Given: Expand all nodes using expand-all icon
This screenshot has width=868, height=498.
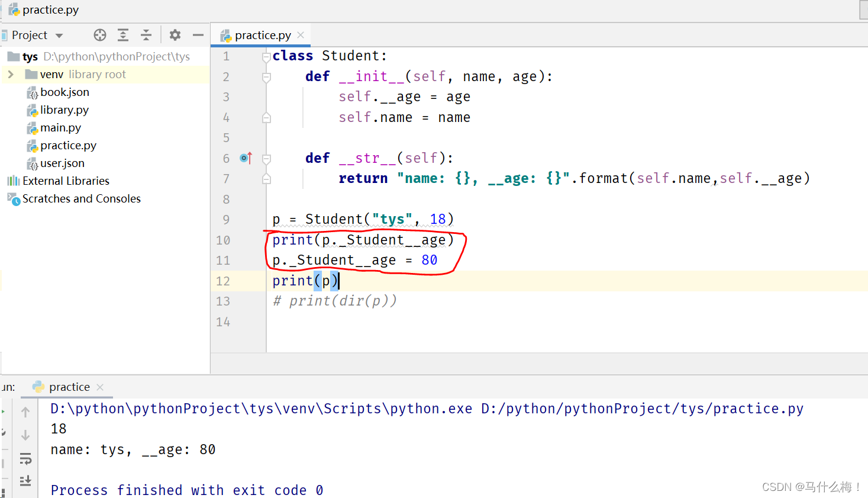Looking at the screenshot, I should (x=123, y=35).
